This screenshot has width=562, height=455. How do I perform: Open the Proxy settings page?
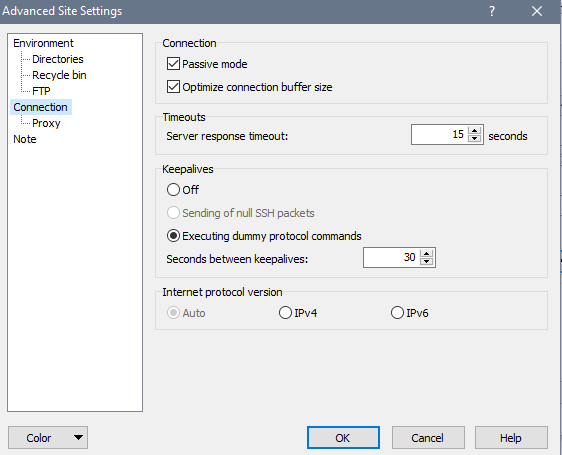click(x=46, y=123)
